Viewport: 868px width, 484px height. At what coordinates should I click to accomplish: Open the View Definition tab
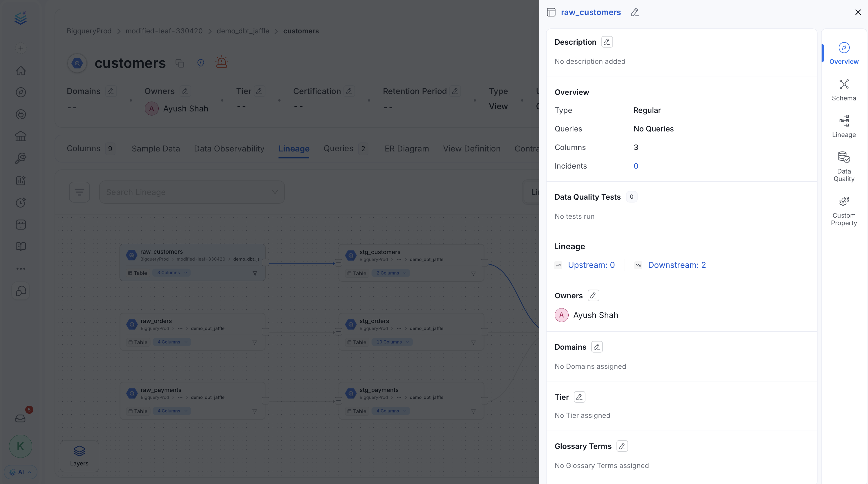point(472,149)
